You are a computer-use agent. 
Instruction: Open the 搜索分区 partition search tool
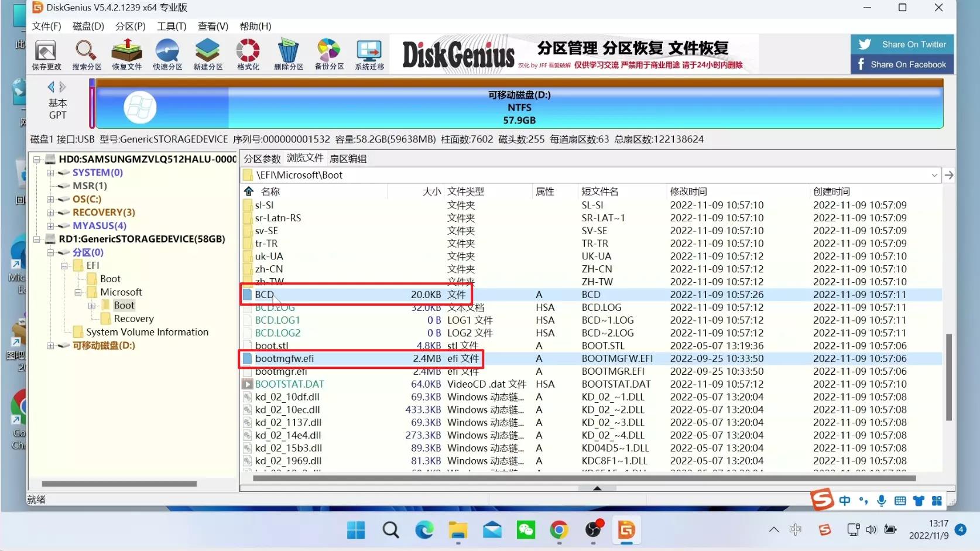click(x=85, y=54)
